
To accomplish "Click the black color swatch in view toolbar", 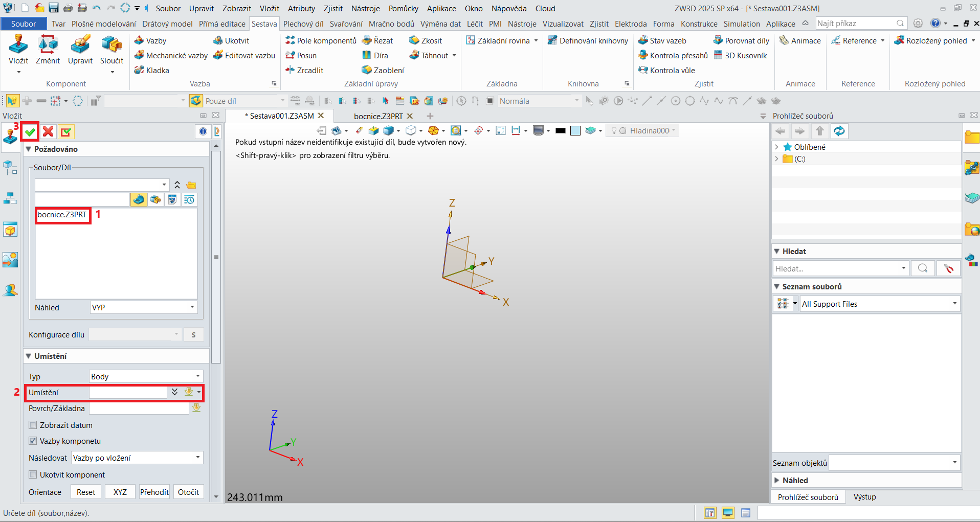I will (x=561, y=131).
